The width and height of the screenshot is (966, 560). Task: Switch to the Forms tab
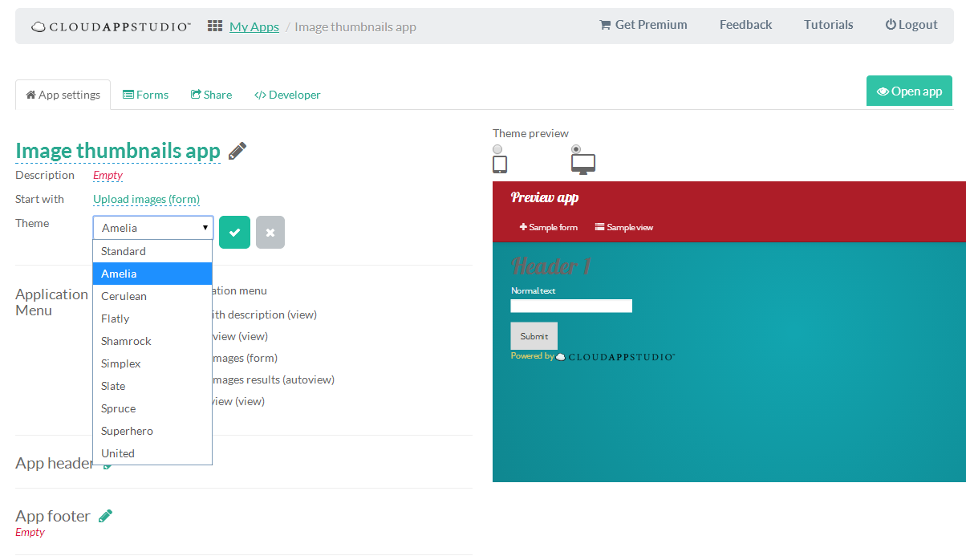(x=145, y=94)
